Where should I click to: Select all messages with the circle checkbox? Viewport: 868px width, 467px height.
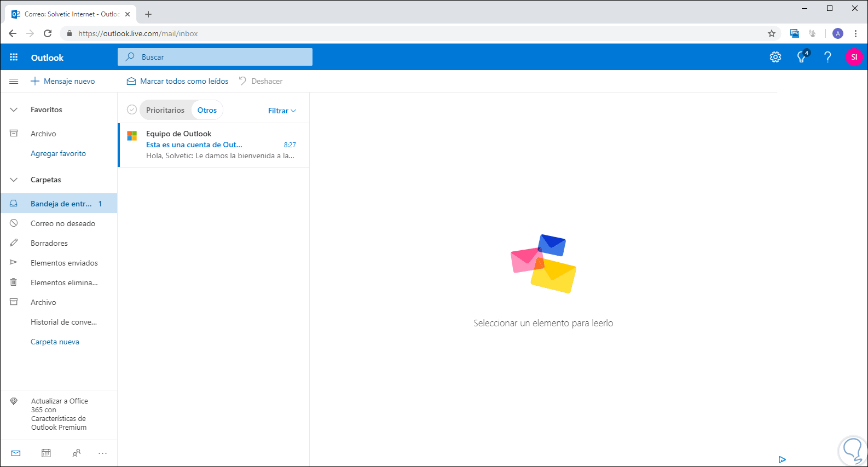132,109
